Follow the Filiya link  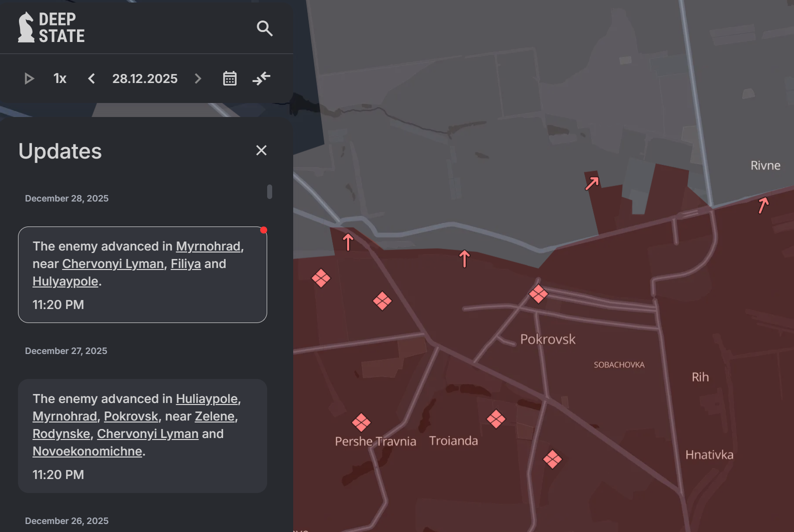(x=186, y=264)
